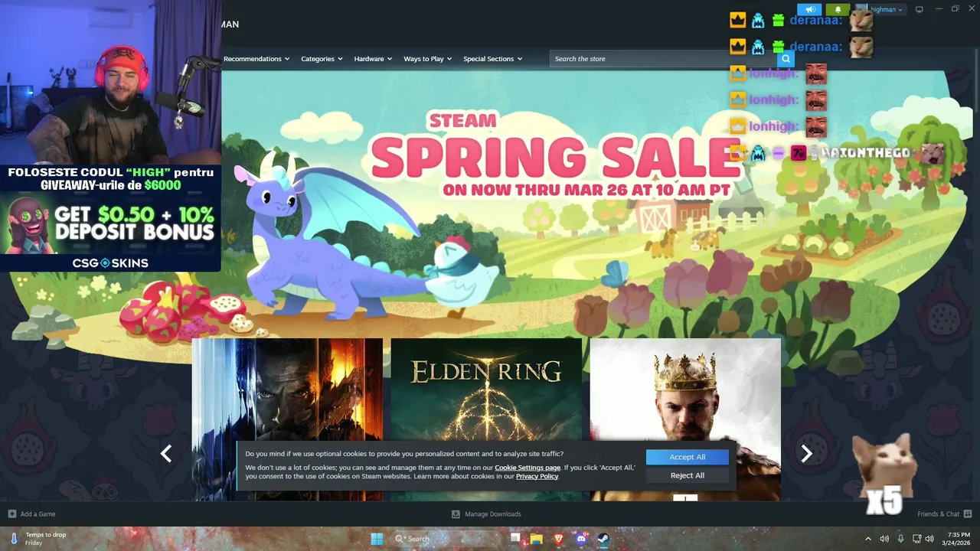The width and height of the screenshot is (980, 551).
Task: Switch to Big Picture mode icon
Action: 919,9
